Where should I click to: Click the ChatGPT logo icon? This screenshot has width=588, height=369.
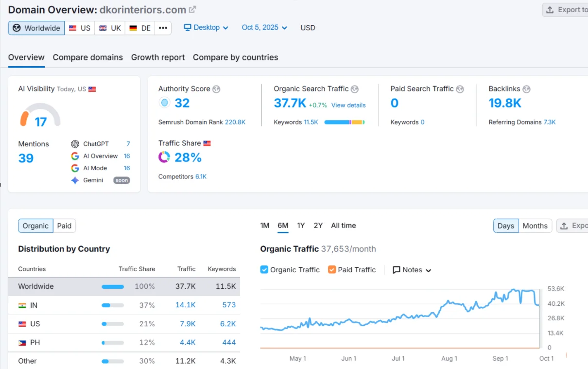(x=75, y=144)
